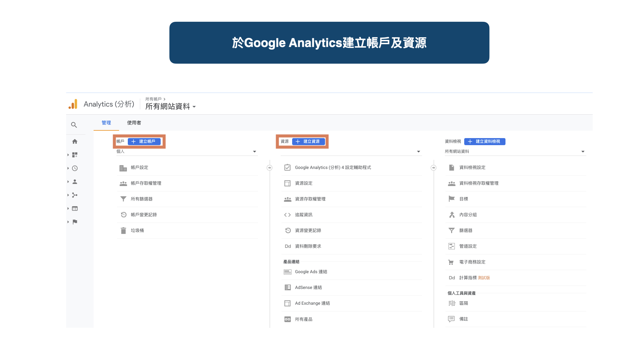This screenshot has width=644, height=362.
Task: Switch to the 管理 tab
Action: click(x=106, y=123)
